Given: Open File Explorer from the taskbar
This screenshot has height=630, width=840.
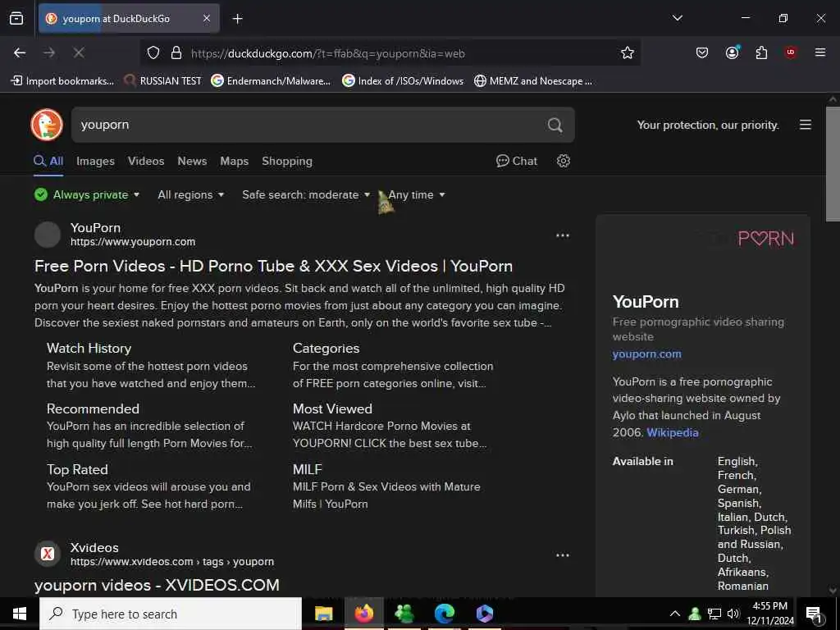Looking at the screenshot, I should (323, 614).
